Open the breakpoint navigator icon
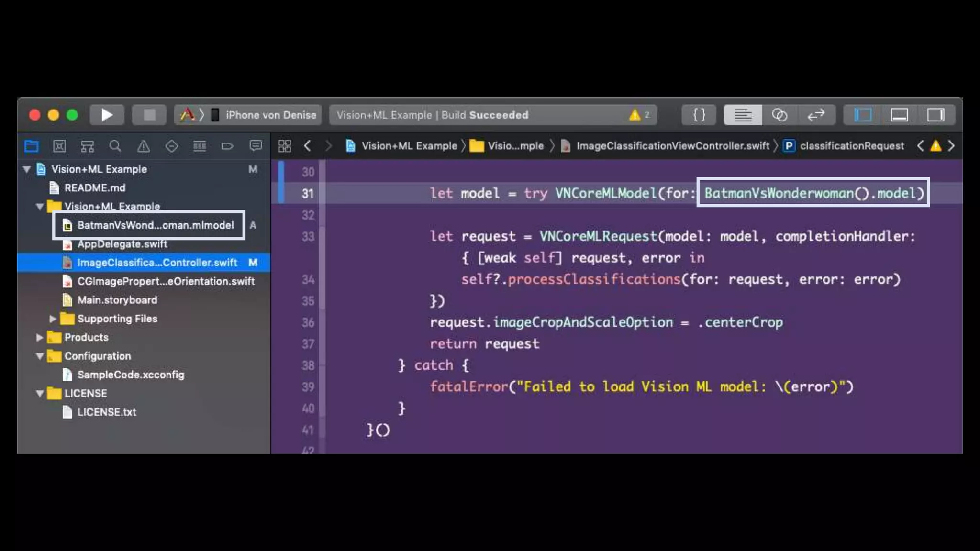Image resolution: width=980 pixels, height=551 pixels. coord(227,146)
